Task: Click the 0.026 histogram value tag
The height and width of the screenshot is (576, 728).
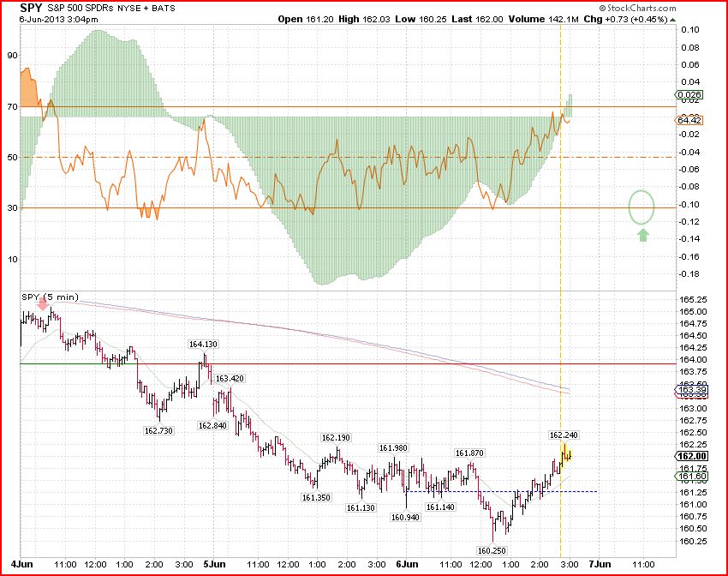Action: click(689, 95)
